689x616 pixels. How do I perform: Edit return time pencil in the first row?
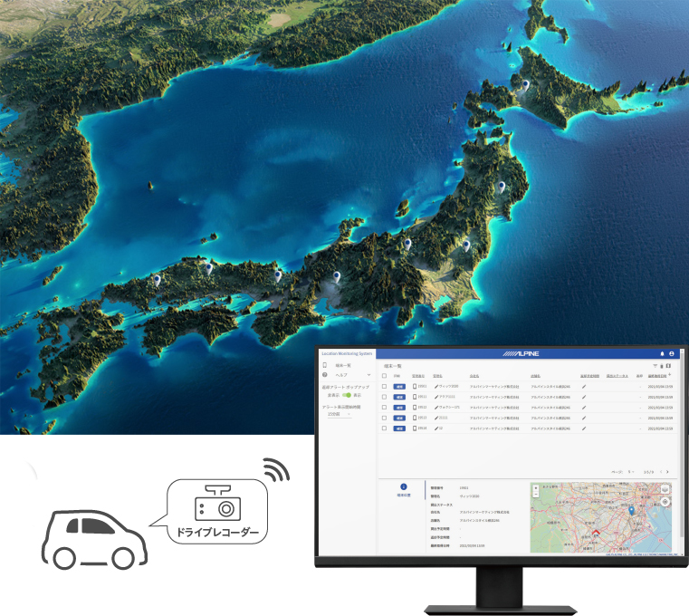[x=584, y=387]
